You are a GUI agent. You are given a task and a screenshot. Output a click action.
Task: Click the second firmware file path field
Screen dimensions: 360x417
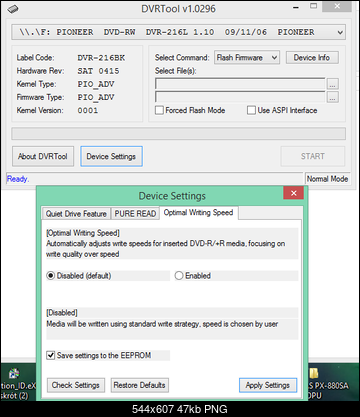240,97
